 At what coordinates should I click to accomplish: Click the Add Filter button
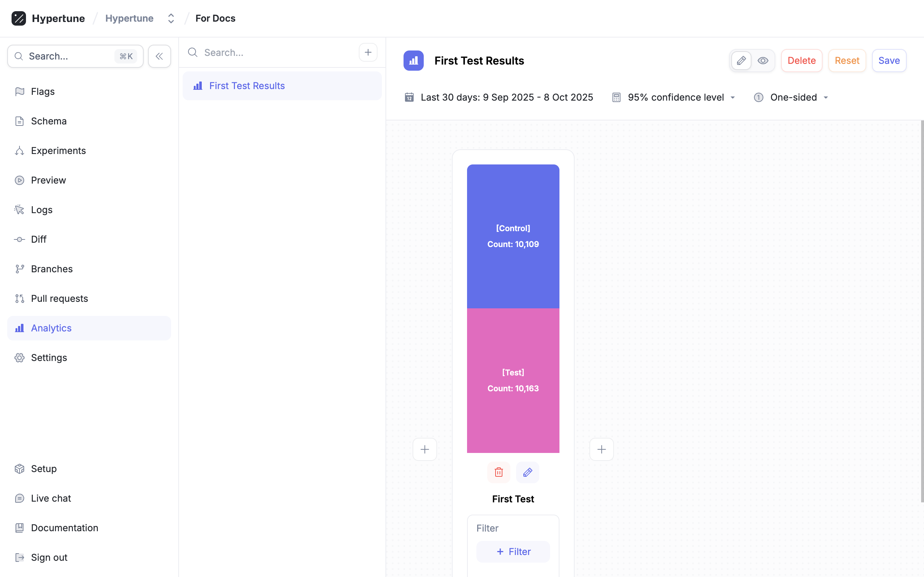click(513, 551)
